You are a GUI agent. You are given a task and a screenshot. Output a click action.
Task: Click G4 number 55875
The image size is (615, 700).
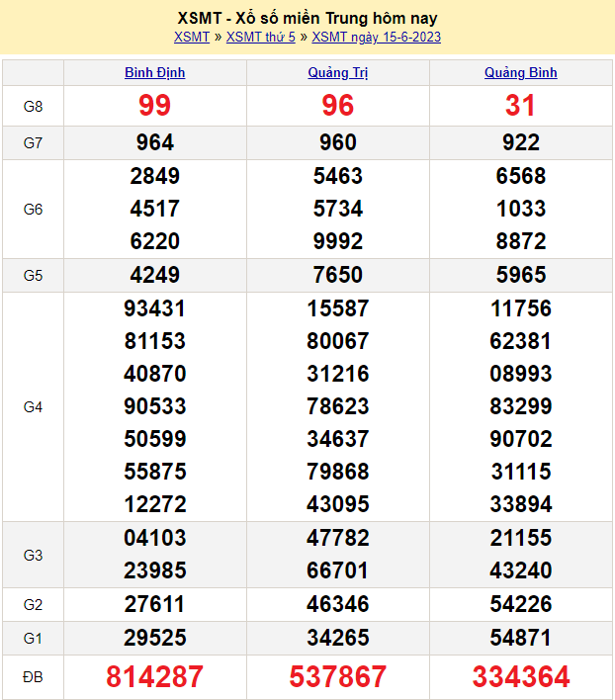coord(155,472)
